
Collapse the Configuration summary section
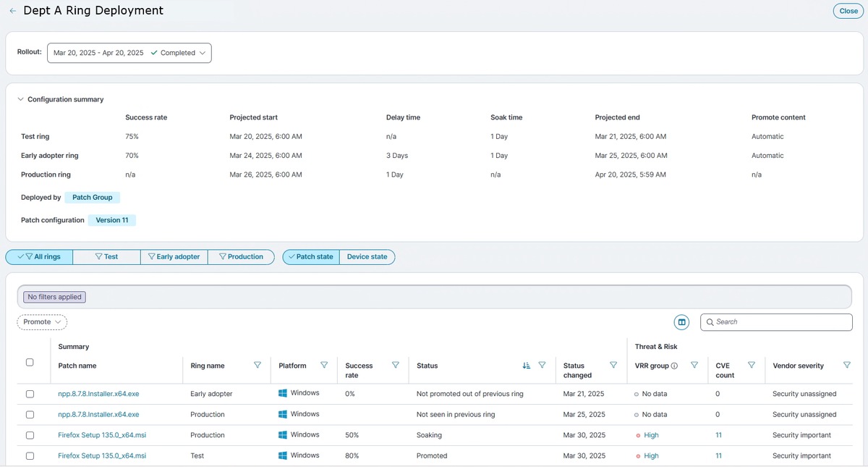[20, 99]
